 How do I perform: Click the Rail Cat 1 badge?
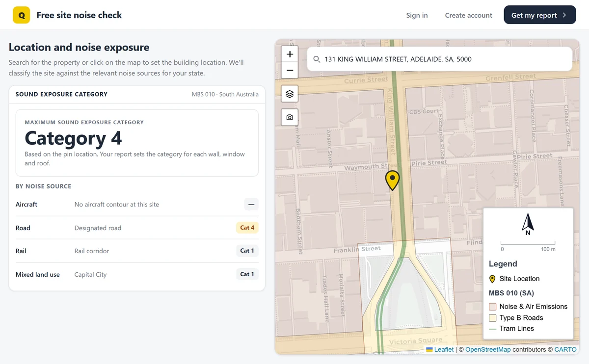click(247, 251)
